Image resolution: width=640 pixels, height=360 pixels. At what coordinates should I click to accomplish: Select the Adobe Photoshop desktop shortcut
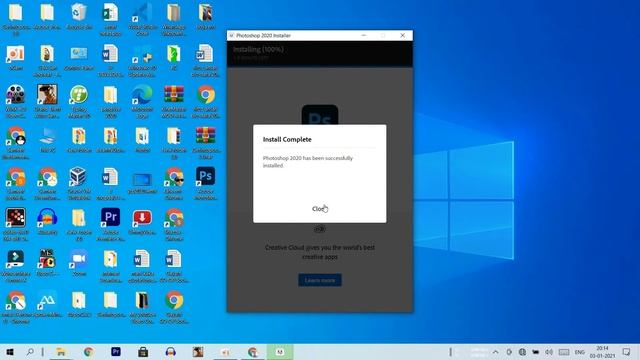205,184
